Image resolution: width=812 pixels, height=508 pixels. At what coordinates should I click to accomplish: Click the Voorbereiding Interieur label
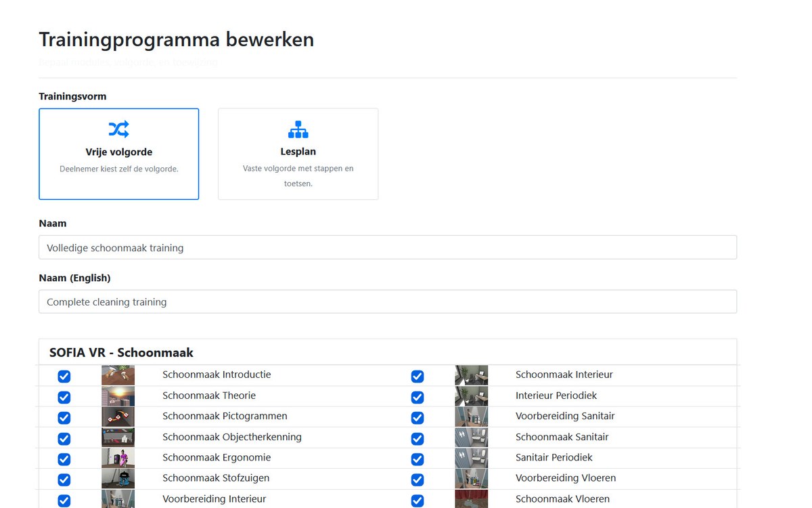coord(215,499)
